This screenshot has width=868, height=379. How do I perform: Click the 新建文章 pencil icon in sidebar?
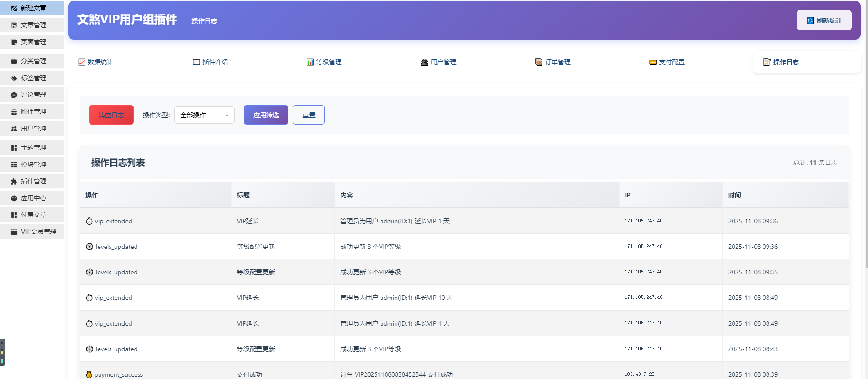(14, 8)
